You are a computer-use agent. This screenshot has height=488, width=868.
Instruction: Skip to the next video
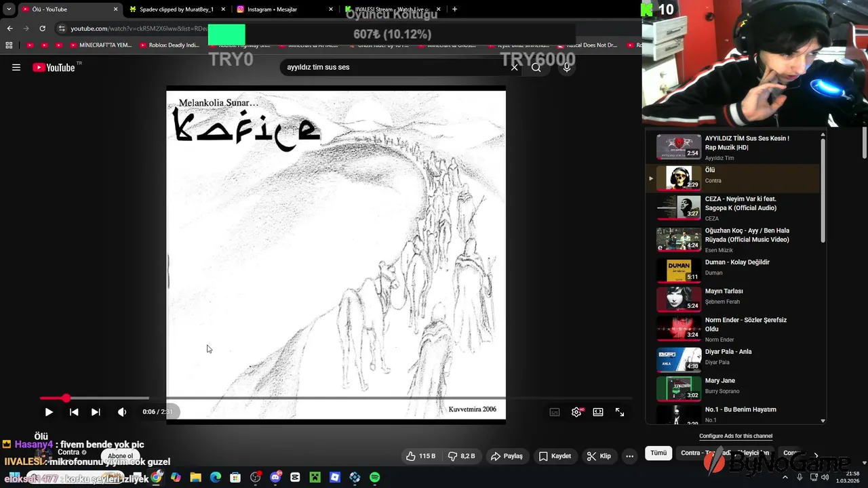click(x=96, y=411)
